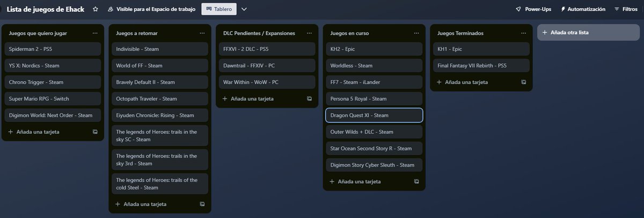Create card from template in Juegos que quiero jugar
Image resolution: width=644 pixels, height=218 pixels.
point(95,132)
